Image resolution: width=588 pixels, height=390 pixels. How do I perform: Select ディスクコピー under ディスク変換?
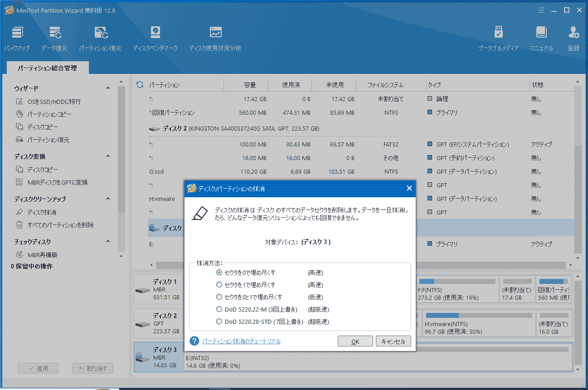[x=37, y=170]
